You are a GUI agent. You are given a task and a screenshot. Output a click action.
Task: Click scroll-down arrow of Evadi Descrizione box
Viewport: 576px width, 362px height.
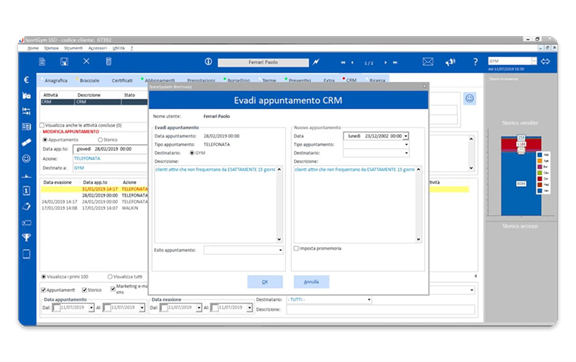[279, 239]
